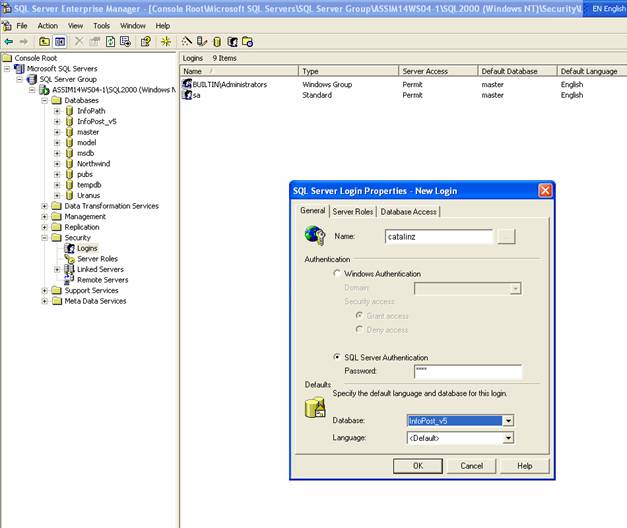Switch to the Server Roles tab

(352, 211)
